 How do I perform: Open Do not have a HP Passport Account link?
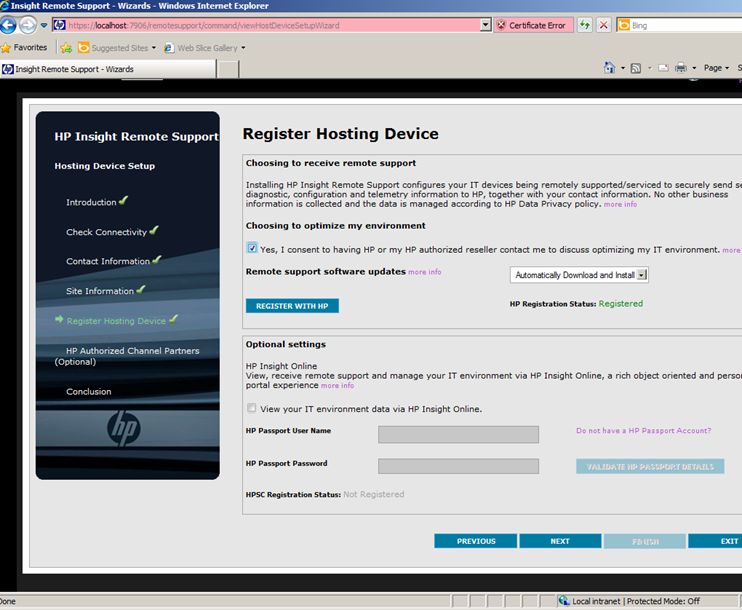(x=643, y=431)
